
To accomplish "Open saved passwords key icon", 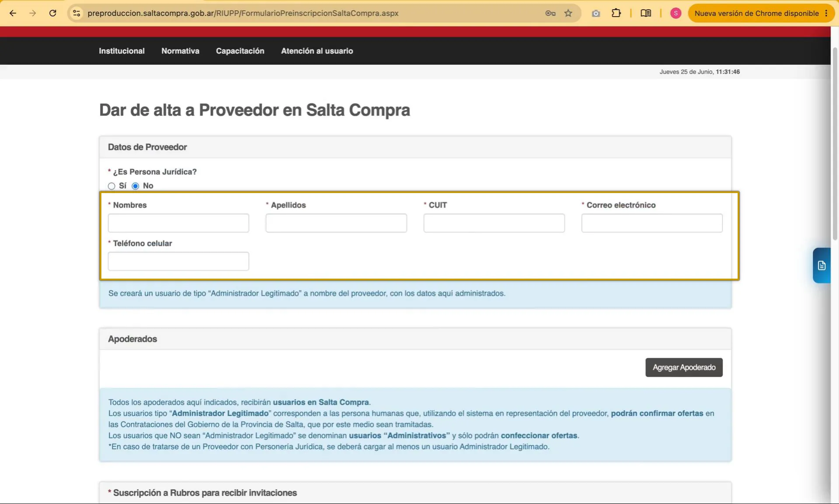I will point(550,13).
